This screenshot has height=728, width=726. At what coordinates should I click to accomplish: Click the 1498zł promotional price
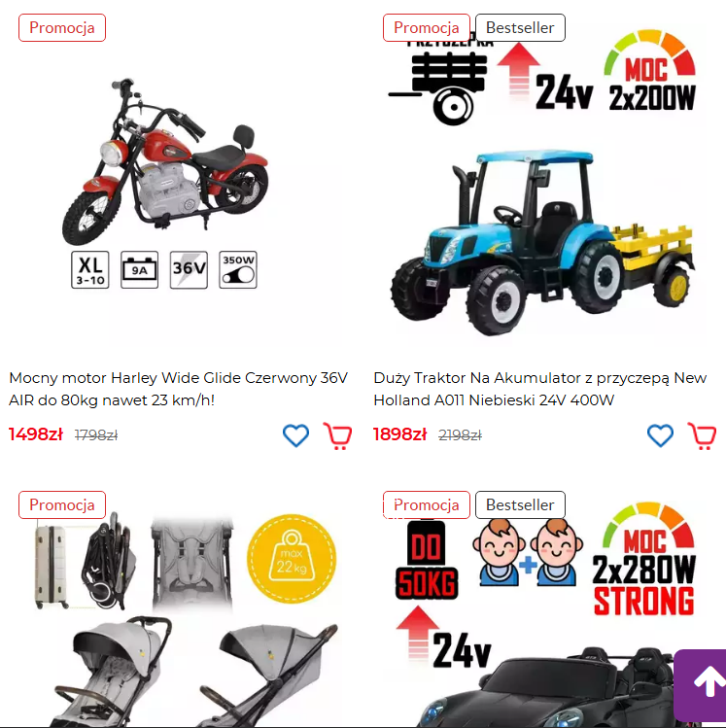36,434
